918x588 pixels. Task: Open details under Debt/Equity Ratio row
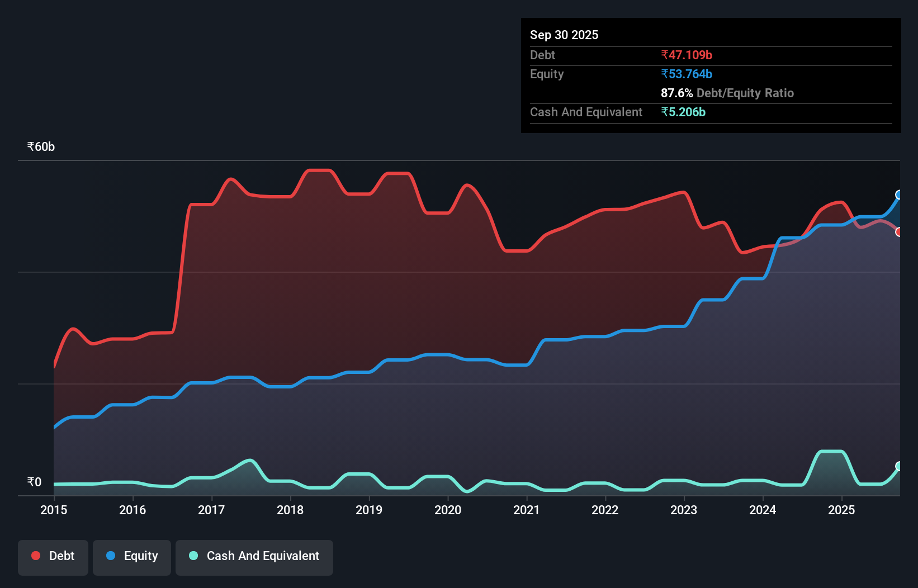727,93
